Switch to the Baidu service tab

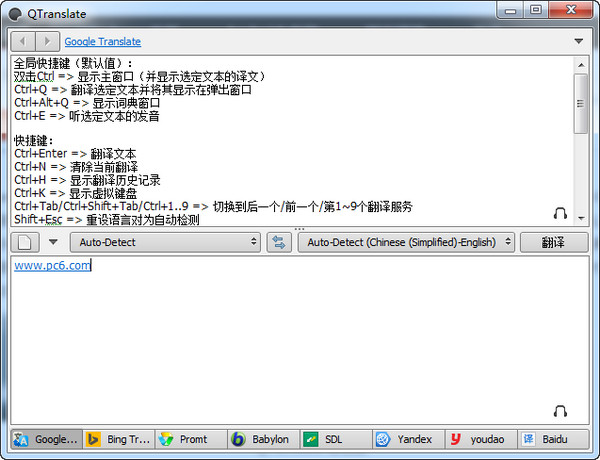coord(553,439)
